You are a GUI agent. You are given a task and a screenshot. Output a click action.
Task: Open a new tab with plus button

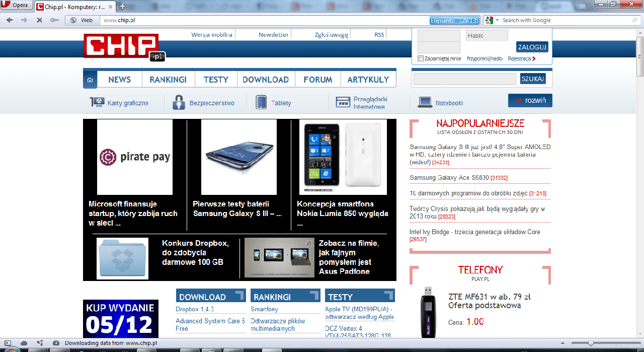pos(122,6)
